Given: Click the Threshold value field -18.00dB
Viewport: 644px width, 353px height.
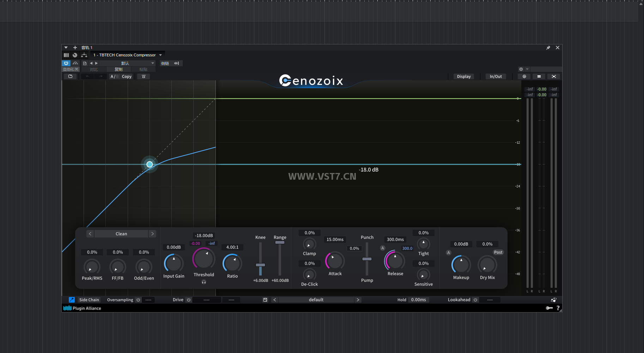Looking at the screenshot, I should tap(204, 236).
